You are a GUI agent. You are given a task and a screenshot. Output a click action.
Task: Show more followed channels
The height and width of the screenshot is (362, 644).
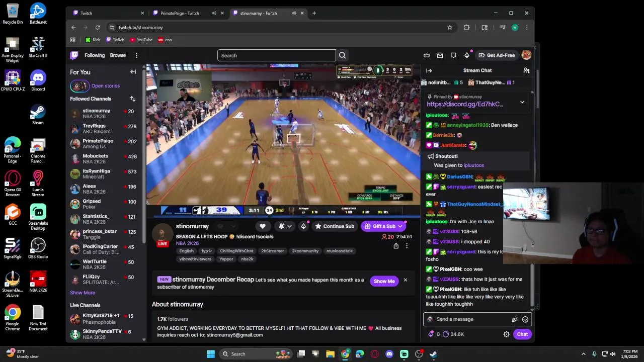tap(83, 293)
